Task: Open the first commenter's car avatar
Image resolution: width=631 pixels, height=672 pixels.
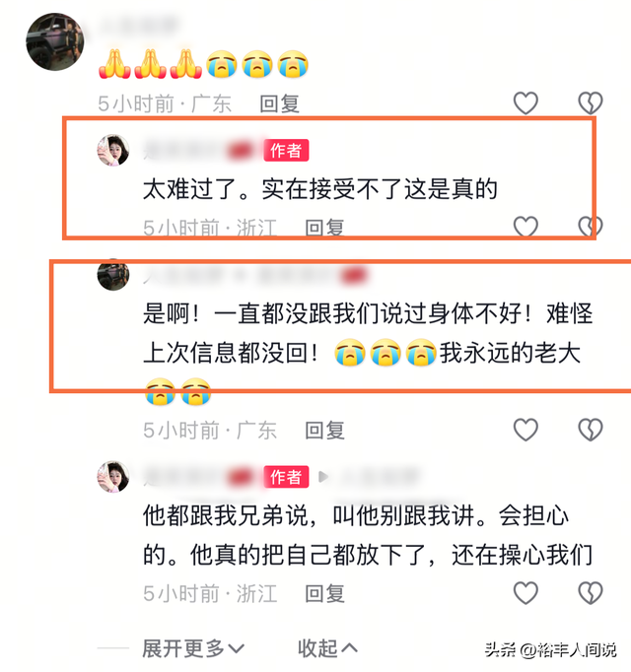Action: pos(55,41)
